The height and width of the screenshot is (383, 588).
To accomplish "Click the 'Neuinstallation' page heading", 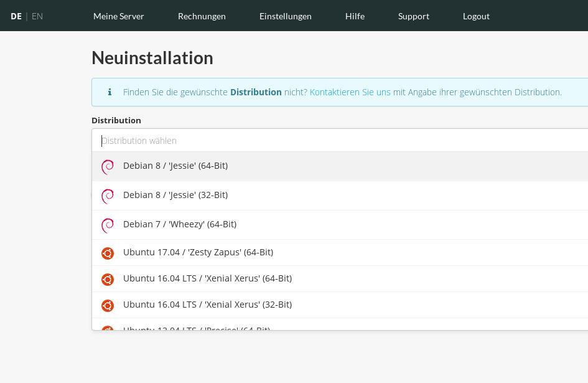I will point(152,58).
